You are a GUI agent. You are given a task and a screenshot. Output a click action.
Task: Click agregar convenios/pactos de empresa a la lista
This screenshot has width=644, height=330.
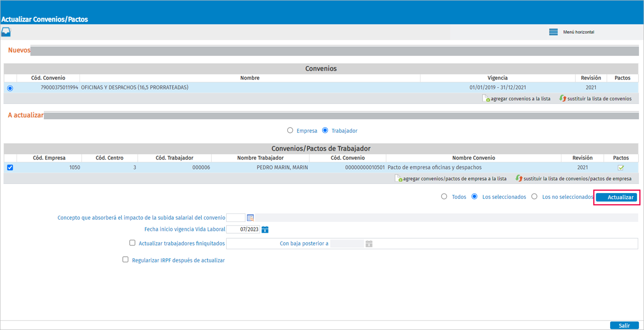(x=455, y=179)
